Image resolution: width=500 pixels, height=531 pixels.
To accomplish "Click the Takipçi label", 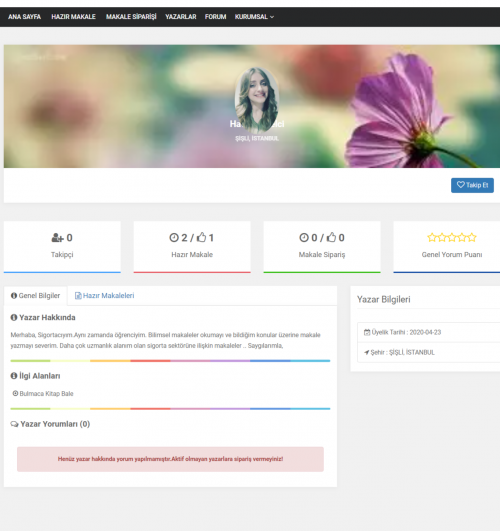I will [62, 255].
